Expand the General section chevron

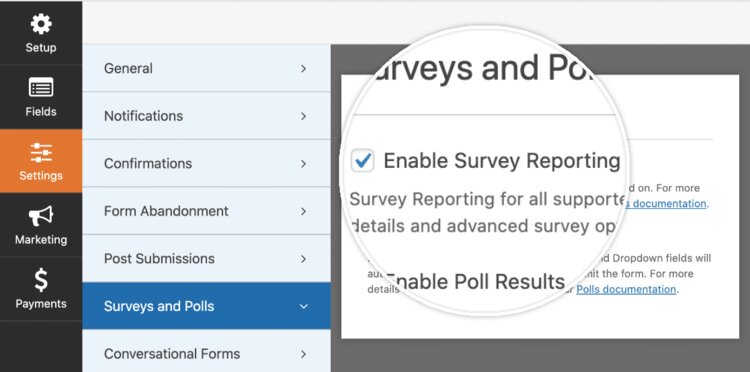click(303, 69)
